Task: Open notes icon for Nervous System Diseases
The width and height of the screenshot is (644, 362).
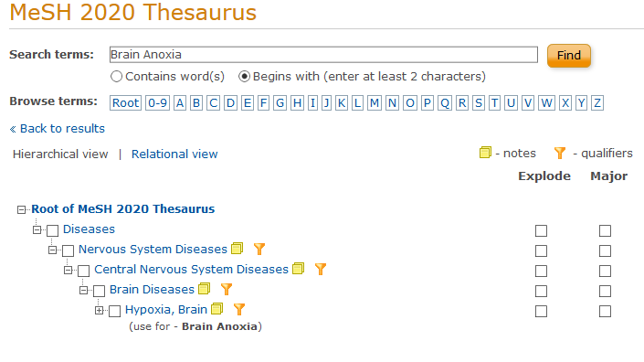Action: click(237, 248)
